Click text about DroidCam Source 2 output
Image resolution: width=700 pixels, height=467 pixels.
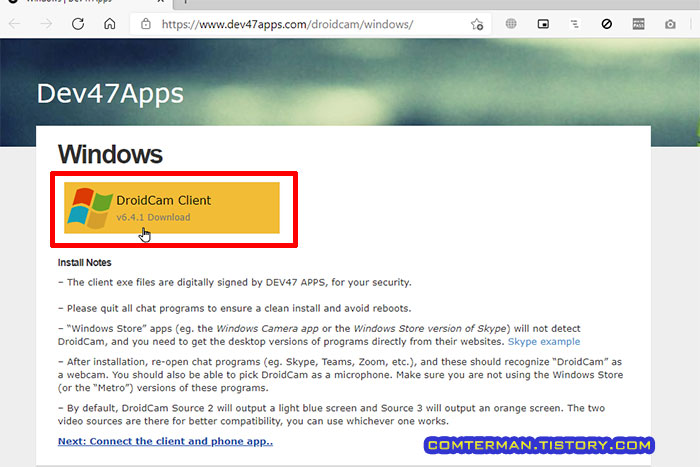[x=331, y=415]
